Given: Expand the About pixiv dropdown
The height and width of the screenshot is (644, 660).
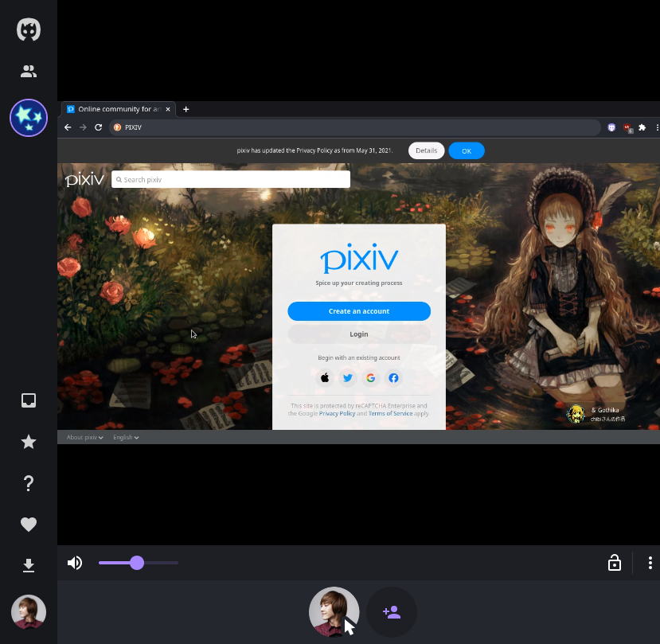Looking at the screenshot, I should point(84,437).
